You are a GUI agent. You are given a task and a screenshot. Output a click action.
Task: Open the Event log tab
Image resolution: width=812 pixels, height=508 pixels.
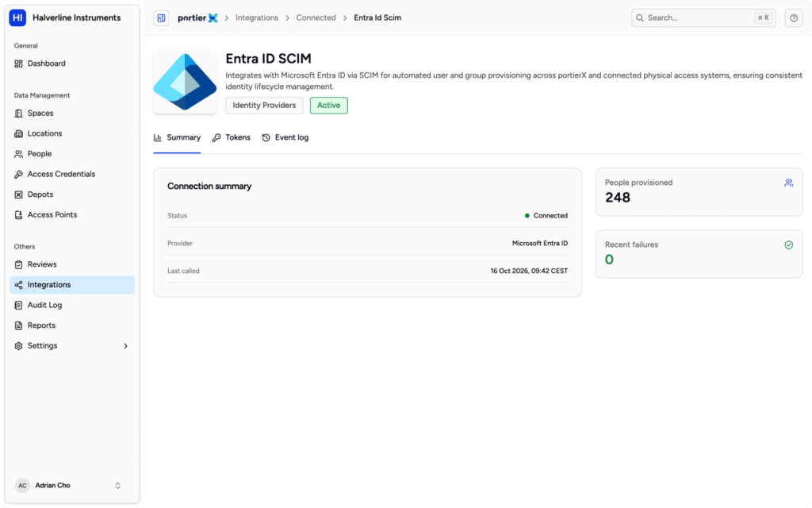(285, 137)
